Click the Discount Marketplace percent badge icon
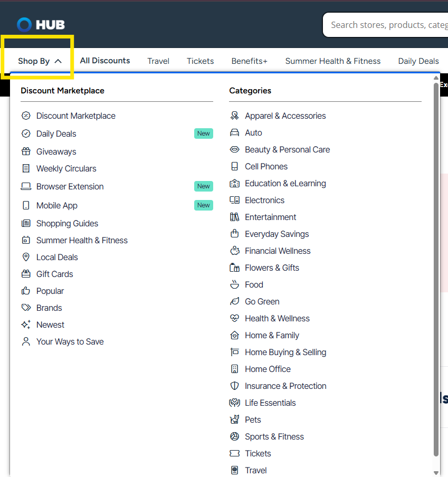 tap(26, 116)
